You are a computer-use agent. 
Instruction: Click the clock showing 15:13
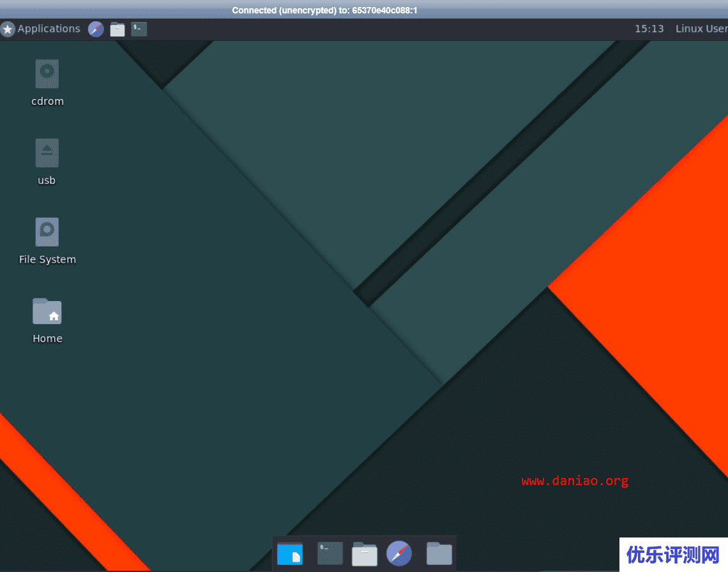[x=649, y=29]
